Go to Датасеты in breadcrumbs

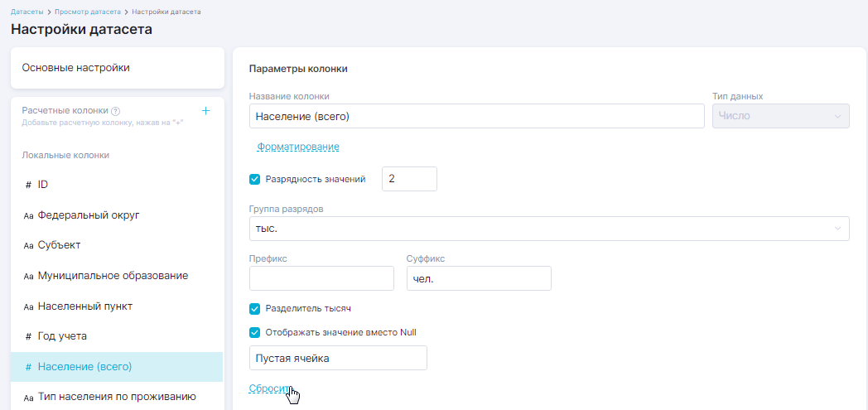click(x=27, y=12)
